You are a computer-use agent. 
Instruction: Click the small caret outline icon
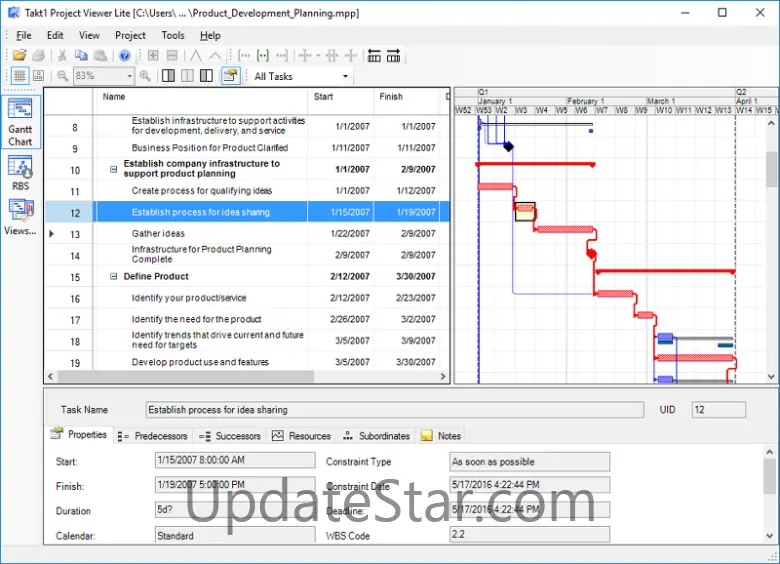coord(214,55)
